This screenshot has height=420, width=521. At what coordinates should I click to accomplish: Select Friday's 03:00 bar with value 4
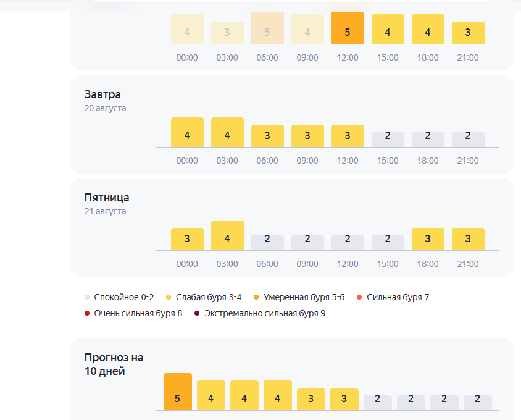[x=227, y=235]
